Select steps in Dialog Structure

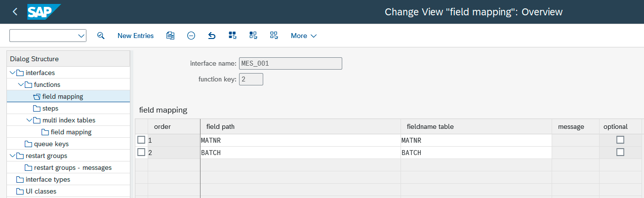click(x=50, y=108)
